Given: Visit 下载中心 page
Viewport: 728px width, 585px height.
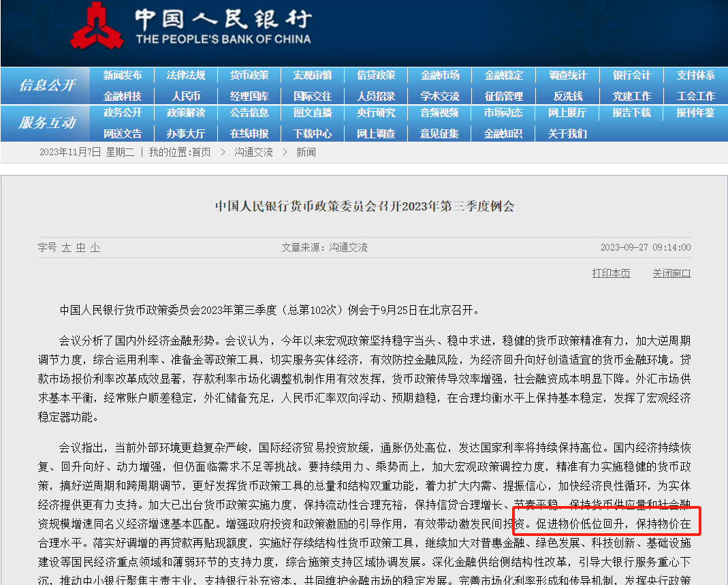Looking at the screenshot, I should pyautogui.click(x=313, y=133).
